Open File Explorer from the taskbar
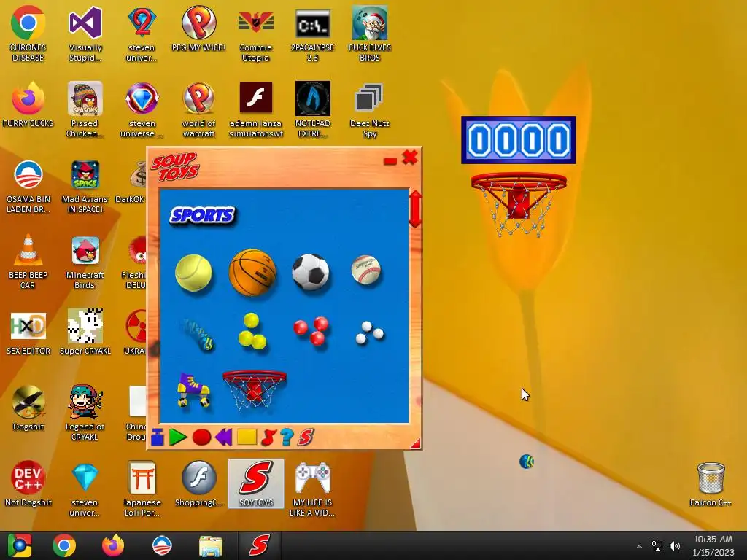This screenshot has width=747, height=560. [x=210, y=545]
